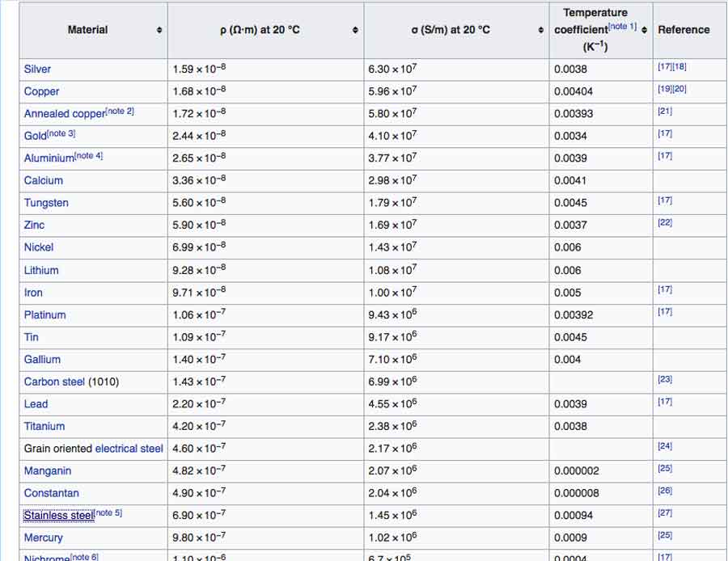Image resolution: width=728 pixels, height=561 pixels.
Task: Open citation [22] in Zinc row
Action: (665, 223)
